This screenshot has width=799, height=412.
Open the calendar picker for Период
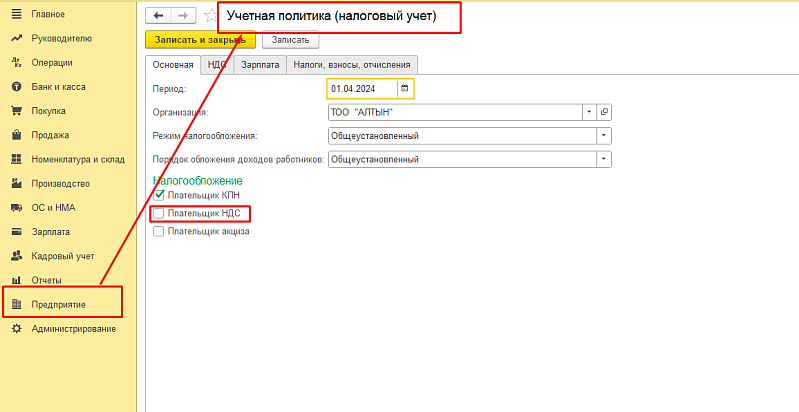pyautogui.click(x=404, y=89)
